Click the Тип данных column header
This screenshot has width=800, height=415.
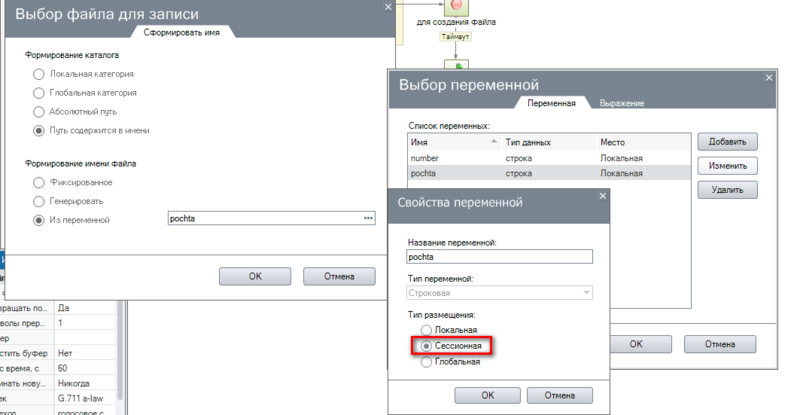coord(547,142)
